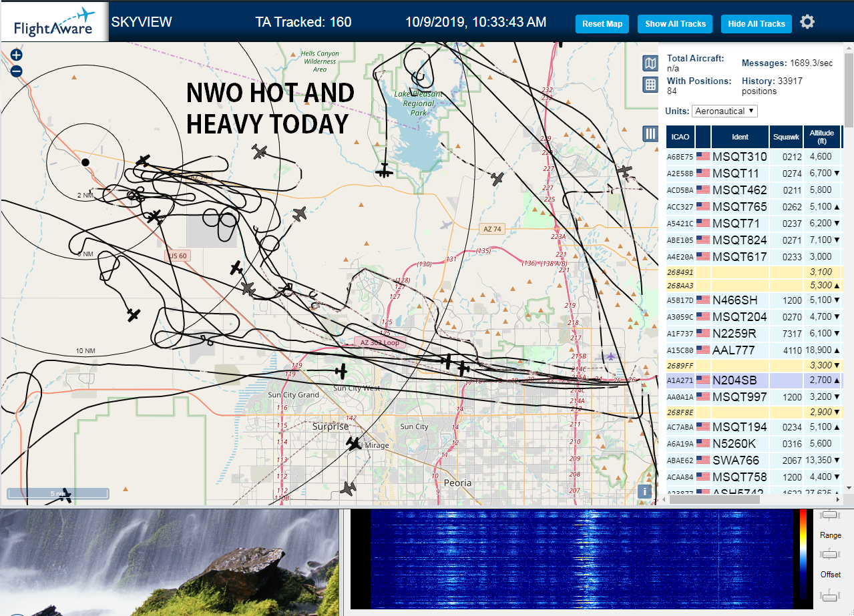
Task: Click the SKYVIEW title in header
Action: click(142, 22)
